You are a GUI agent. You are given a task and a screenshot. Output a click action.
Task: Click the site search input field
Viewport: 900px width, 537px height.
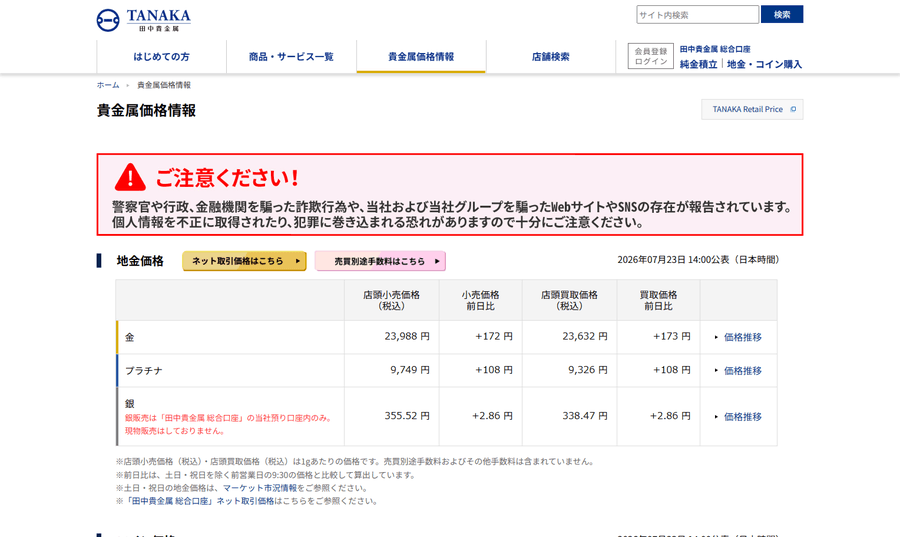(x=697, y=14)
